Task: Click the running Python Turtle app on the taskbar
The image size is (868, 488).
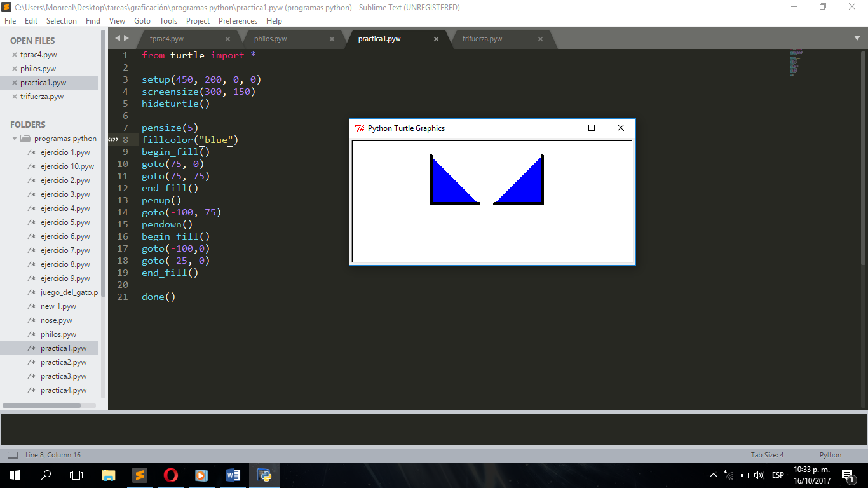Action: pyautogui.click(x=264, y=475)
